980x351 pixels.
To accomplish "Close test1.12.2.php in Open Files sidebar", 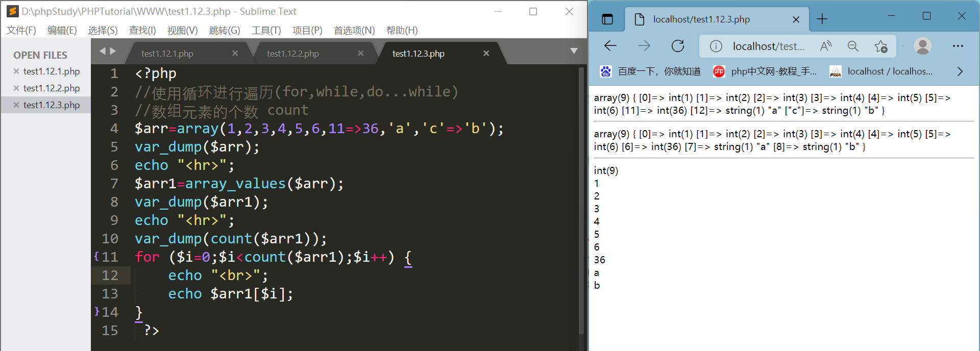I will [x=16, y=88].
